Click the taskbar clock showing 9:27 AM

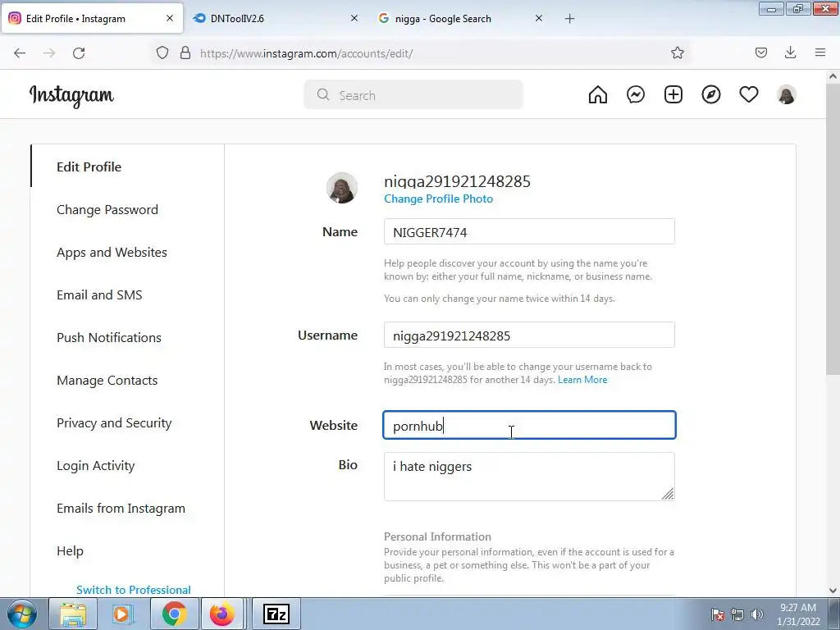[798, 614]
